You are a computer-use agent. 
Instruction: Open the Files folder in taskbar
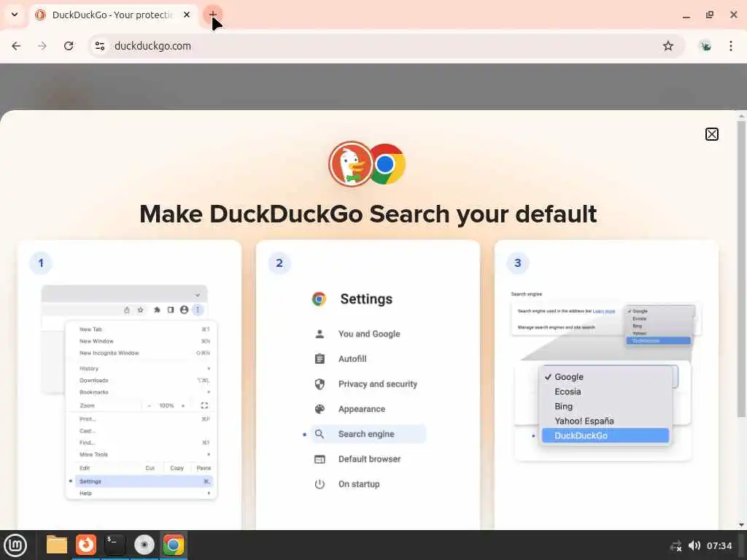click(x=57, y=545)
